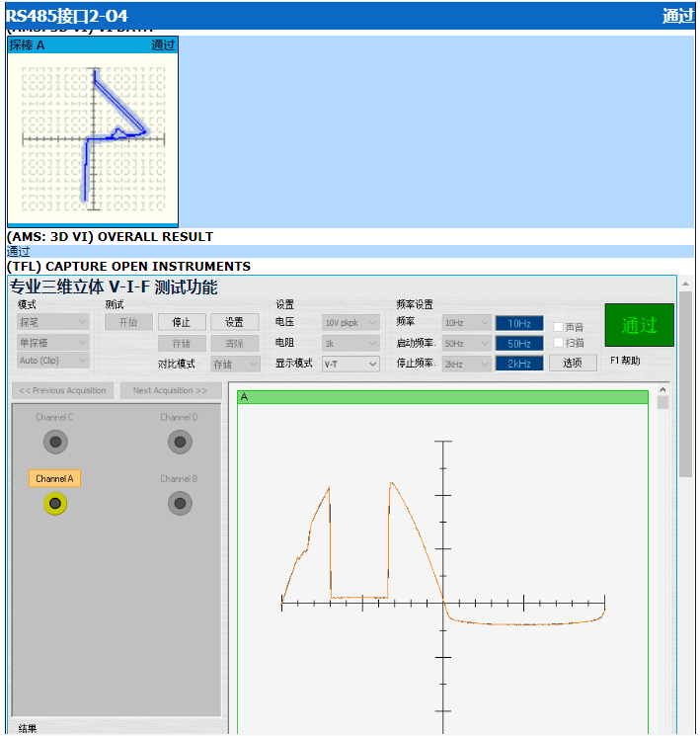Click the Channel A probe connector
The width and height of the screenshot is (700, 736).
tap(55, 504)
